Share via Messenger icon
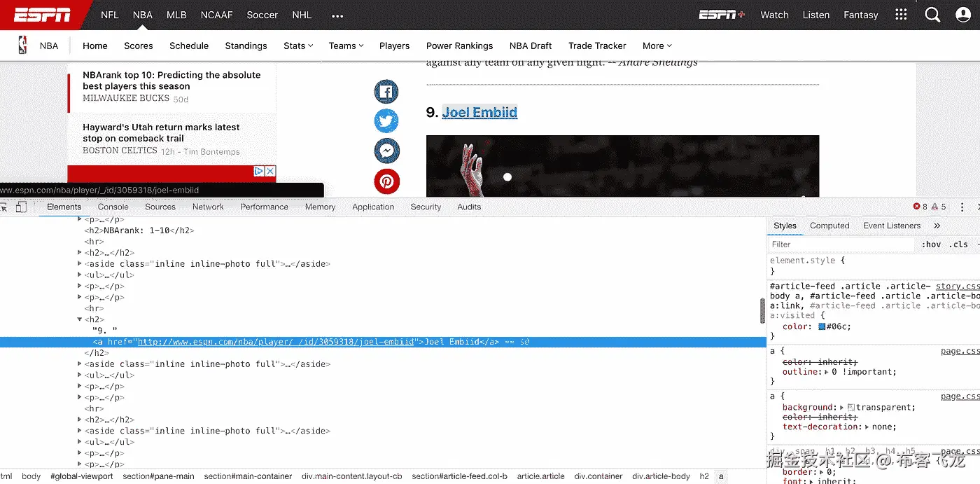The height and width of the screenshot is (484, 980). (386, 151)
